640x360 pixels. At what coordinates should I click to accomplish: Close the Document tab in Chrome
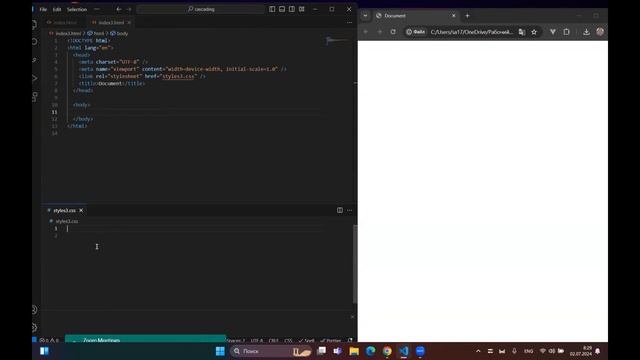[x=453, y=16]
